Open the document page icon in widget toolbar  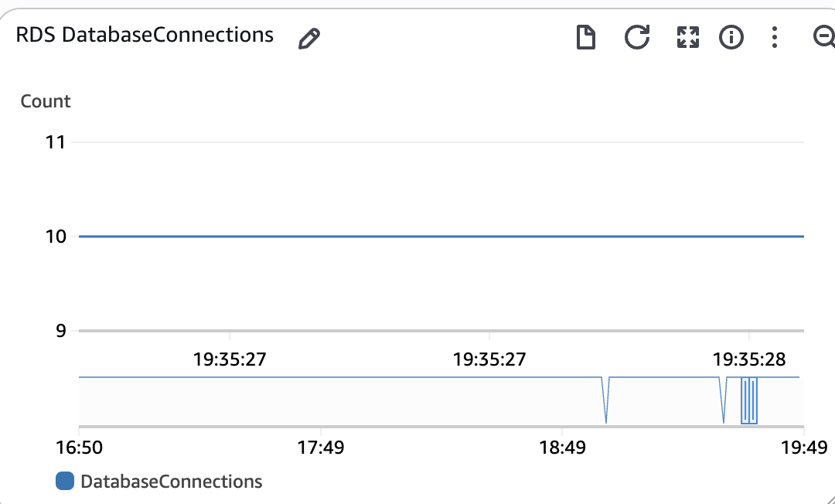click(586, 37)
